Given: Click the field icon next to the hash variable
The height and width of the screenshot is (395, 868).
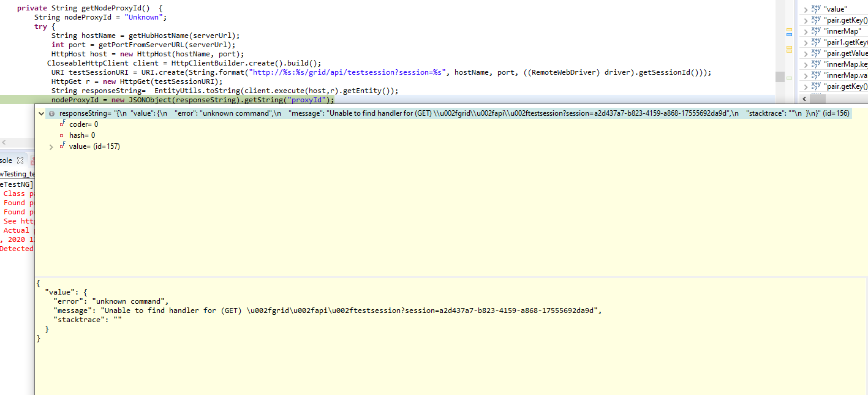Looking at the screenshot, I should [x=62, y=135].
